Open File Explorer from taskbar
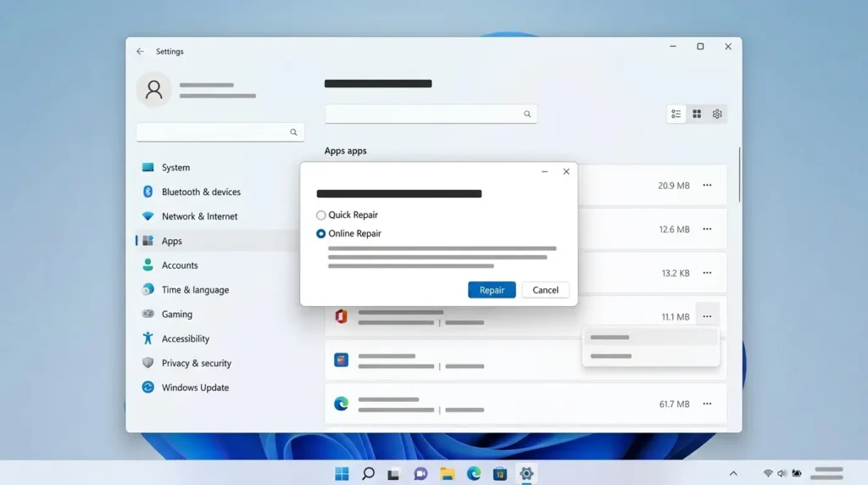 coord(448,474)
